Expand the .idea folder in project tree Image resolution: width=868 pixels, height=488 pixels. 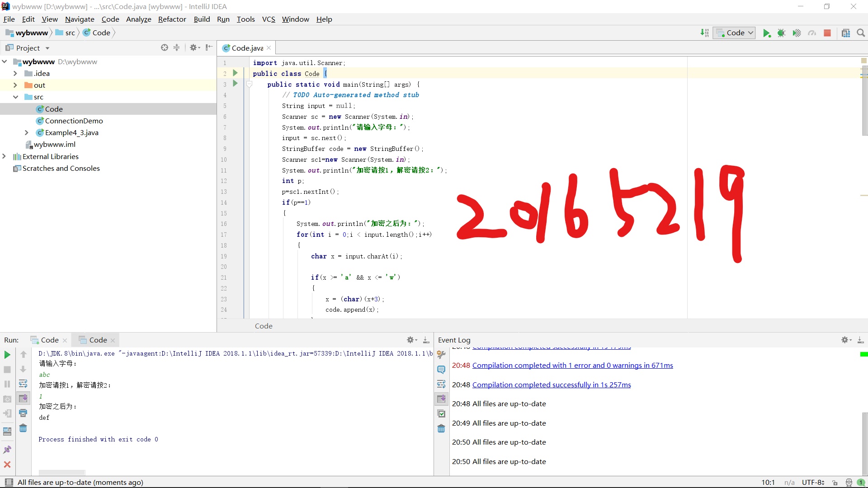[x=14, y=73]
